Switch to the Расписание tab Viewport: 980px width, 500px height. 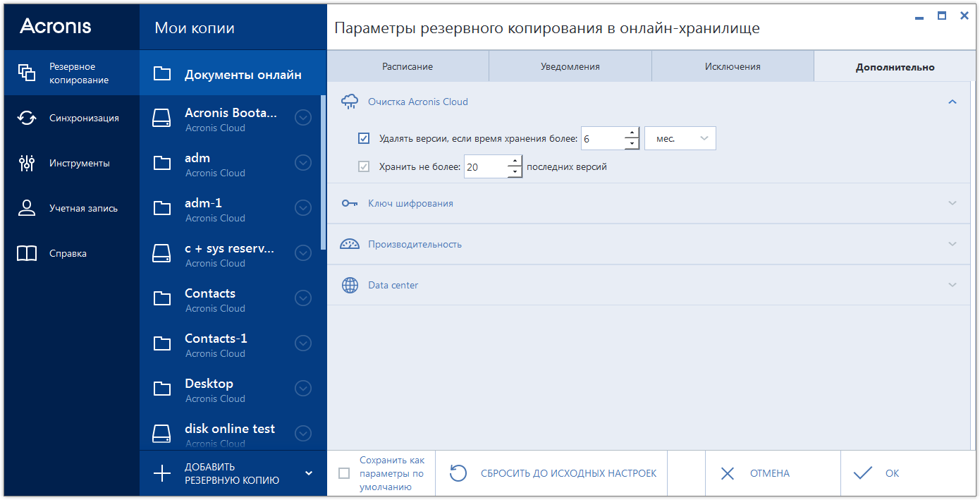(x=408, y=67)
